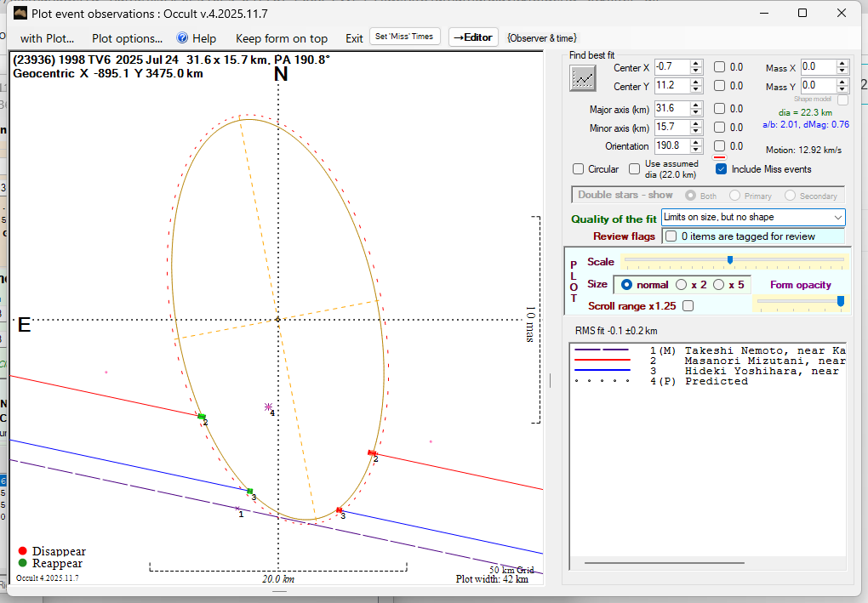Increase Mass X with up spinner
This screenshot has height=603, width=868.
pos(842,64)
